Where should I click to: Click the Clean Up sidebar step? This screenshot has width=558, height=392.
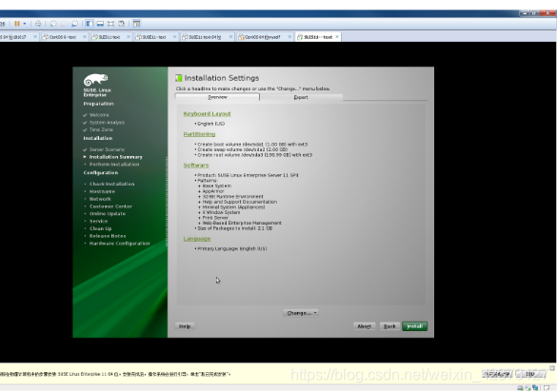click(x=100, y=228)
